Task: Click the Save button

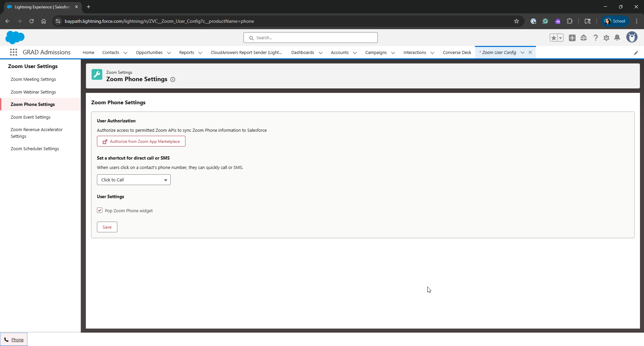Action: point(107,227)
